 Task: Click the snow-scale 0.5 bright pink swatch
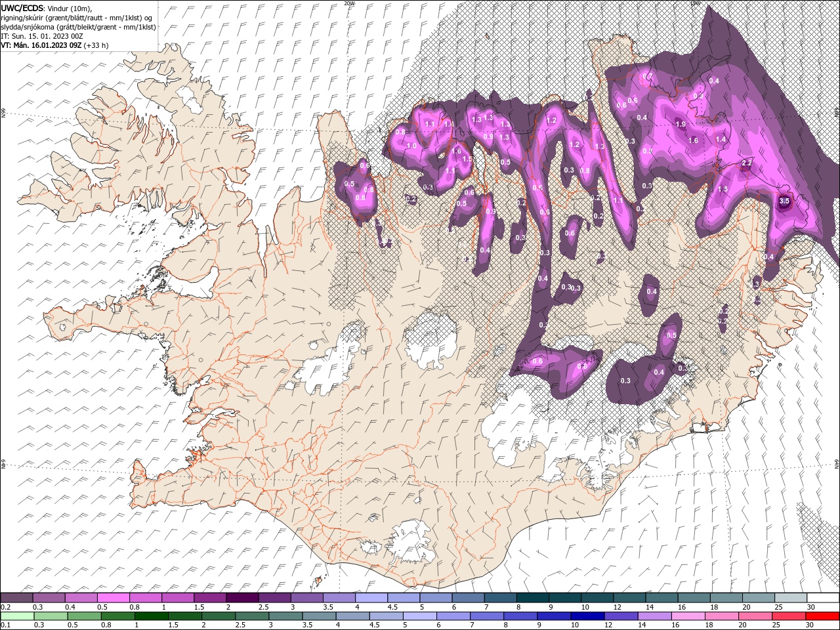(x=114, y=598)
